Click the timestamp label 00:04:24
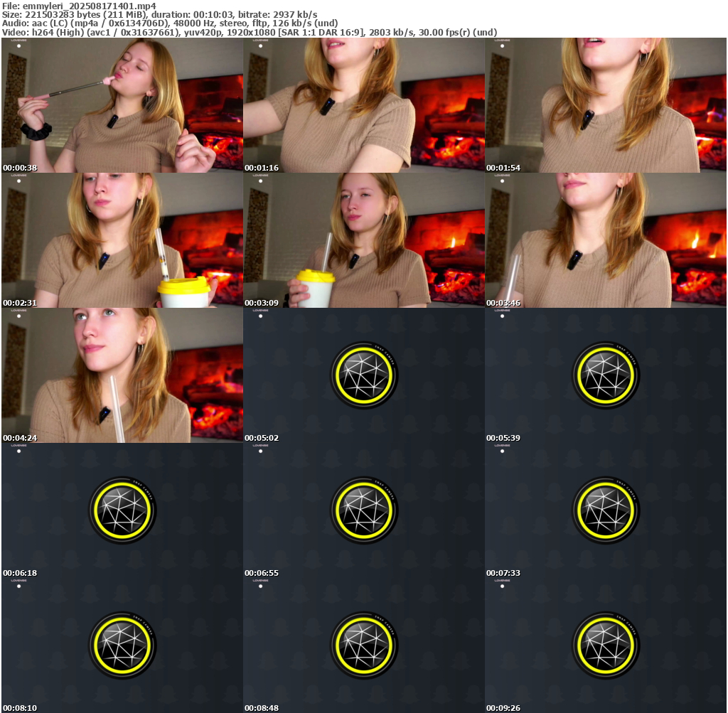The image size is (728, 713). (20, 438)
